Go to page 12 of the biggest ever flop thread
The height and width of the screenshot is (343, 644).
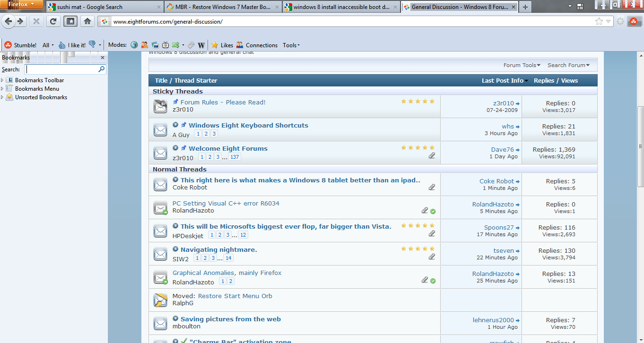click(243, 235)
